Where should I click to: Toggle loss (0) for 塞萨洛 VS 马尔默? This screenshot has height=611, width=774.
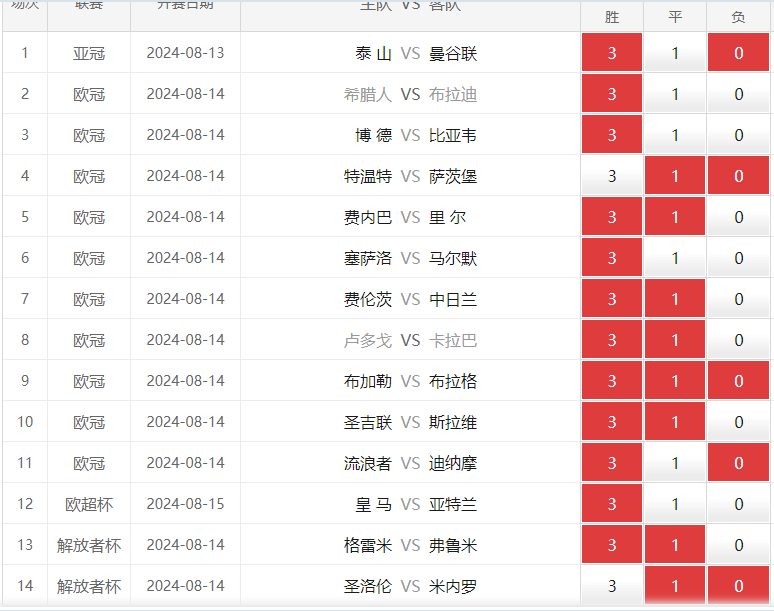pyautogui.click(x=738, y=257)
